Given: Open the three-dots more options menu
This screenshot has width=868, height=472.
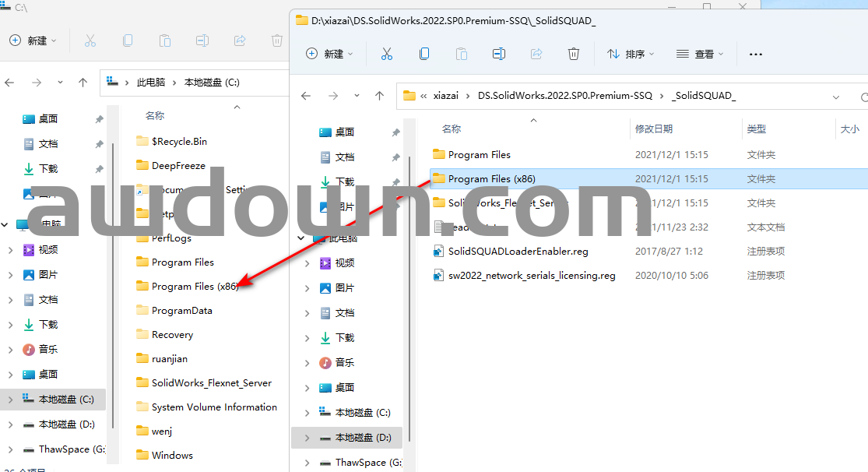Looking at the screenshot, I should (x=755, y=55).
